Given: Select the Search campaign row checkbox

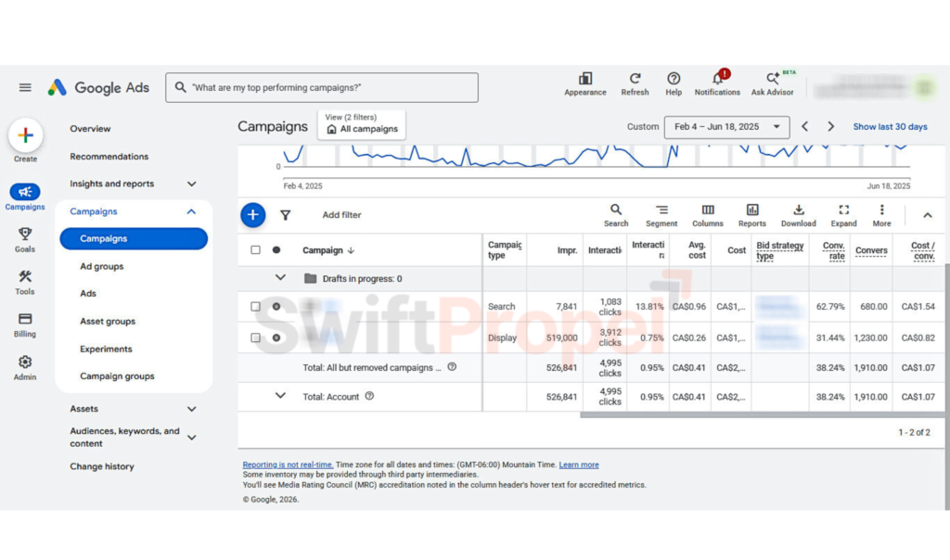Looking at the screenshot, I should click(256, 306).
